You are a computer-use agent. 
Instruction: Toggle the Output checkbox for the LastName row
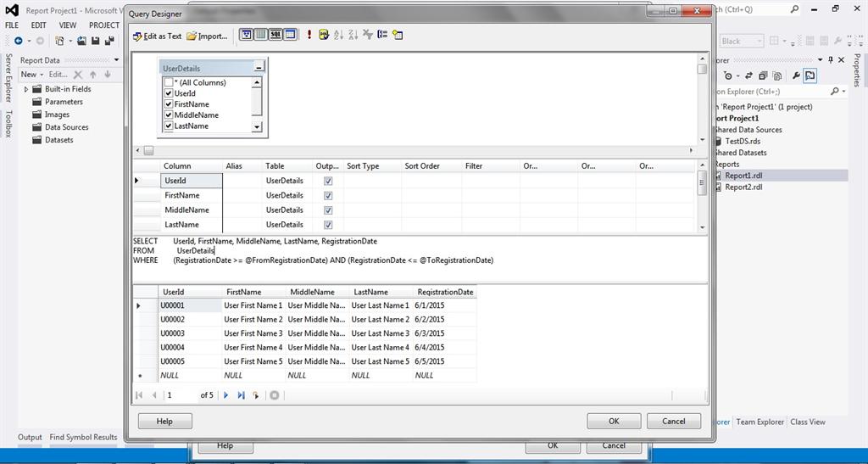click(328, 225)
